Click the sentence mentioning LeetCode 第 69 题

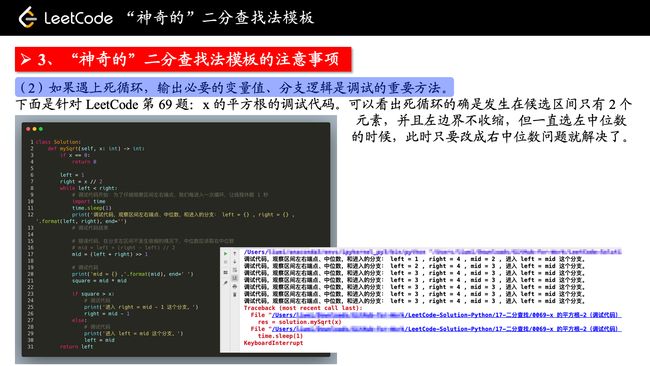tap(180, 104)
